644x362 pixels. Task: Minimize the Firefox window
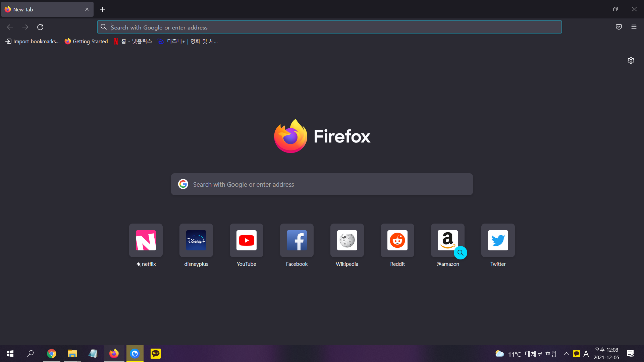click(x=596, y=9)
